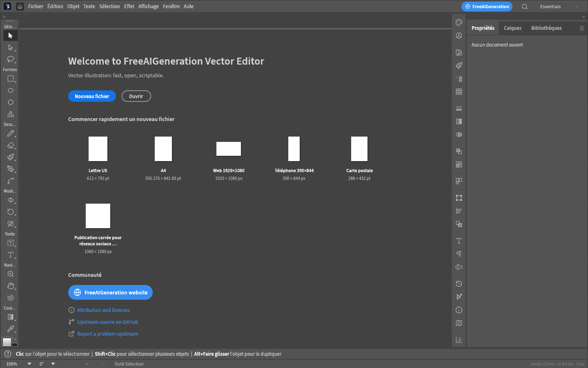Screen dimensions: 588x368
Task: Open the Info panel icon
Action: pyautogui.click(x=459, y=310)
